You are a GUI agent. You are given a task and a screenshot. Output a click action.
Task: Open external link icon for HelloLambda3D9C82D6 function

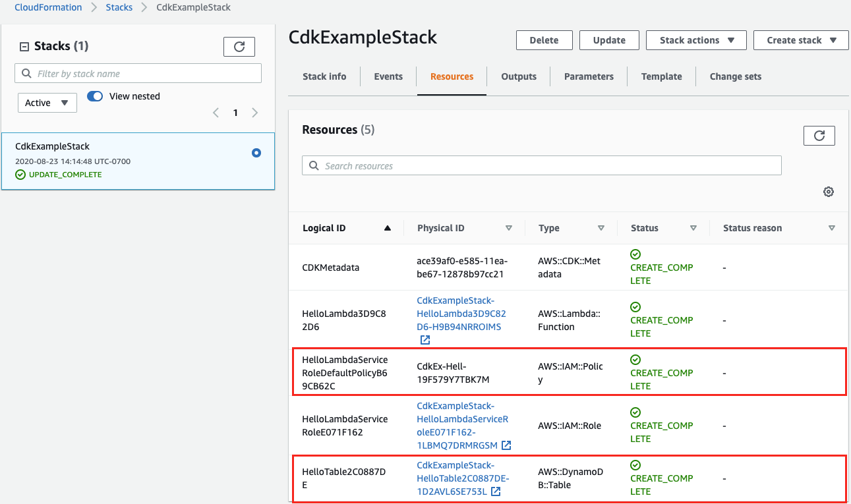coord(425,340)
